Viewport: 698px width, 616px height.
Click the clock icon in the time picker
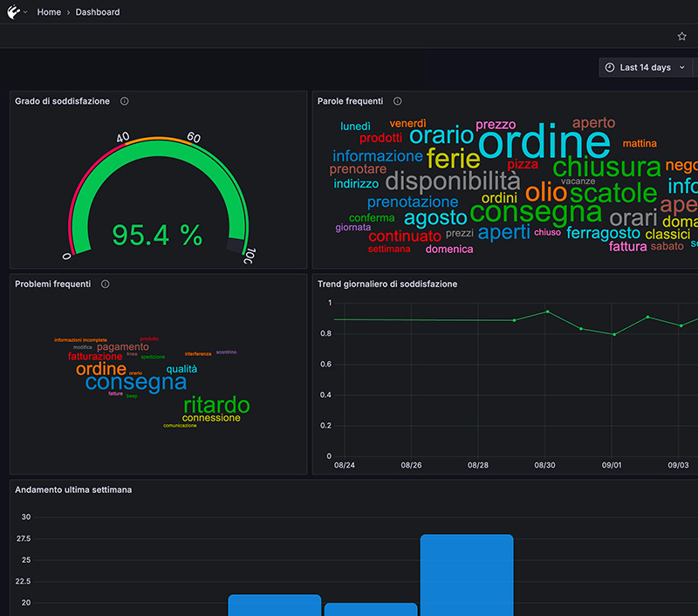pyautogui.click(x=610, y=67)
